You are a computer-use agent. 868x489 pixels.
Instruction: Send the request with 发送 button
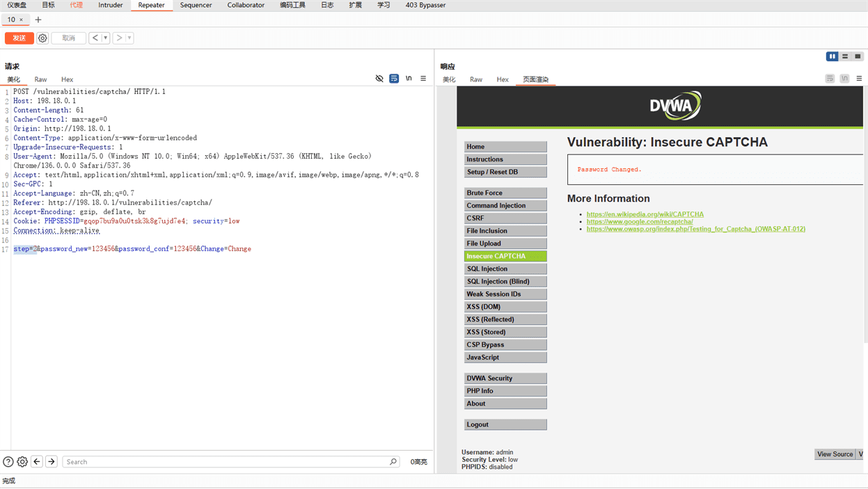[19, 38]
